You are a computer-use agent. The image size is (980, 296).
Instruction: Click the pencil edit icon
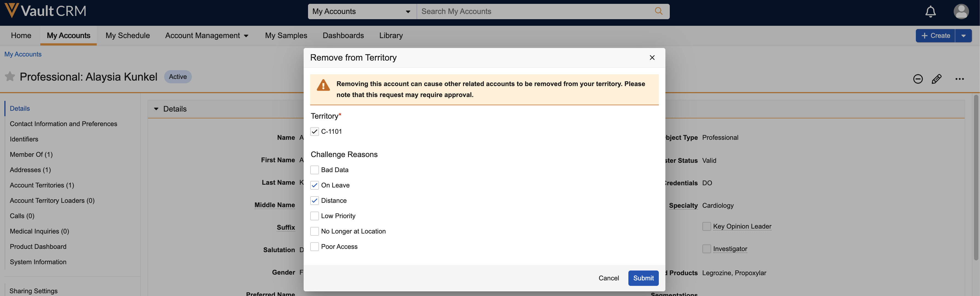[x=937, y=79]
